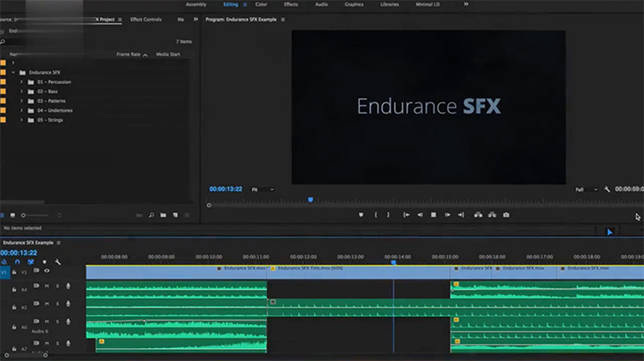Viewport: 644px width, 361px height.
Task: Expand the 05 - Strings bin
Action: coord(22,120)
